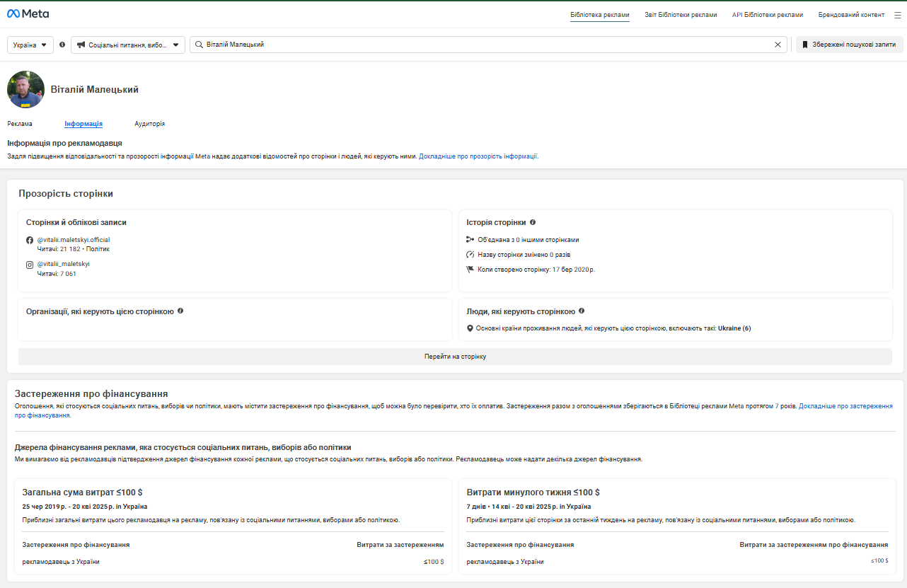
Task: Open API Бібліотеки реклами menu item
Action: point(767,15)
